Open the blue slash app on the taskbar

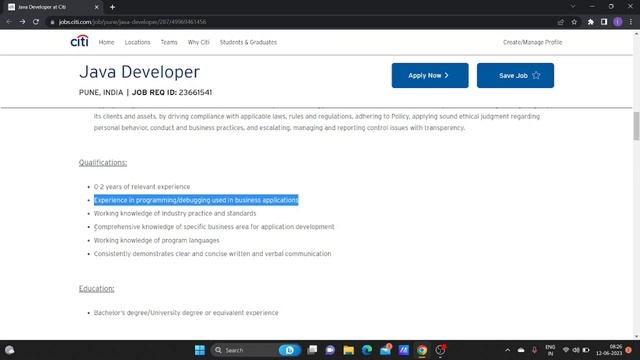click(x=404, y=350)
